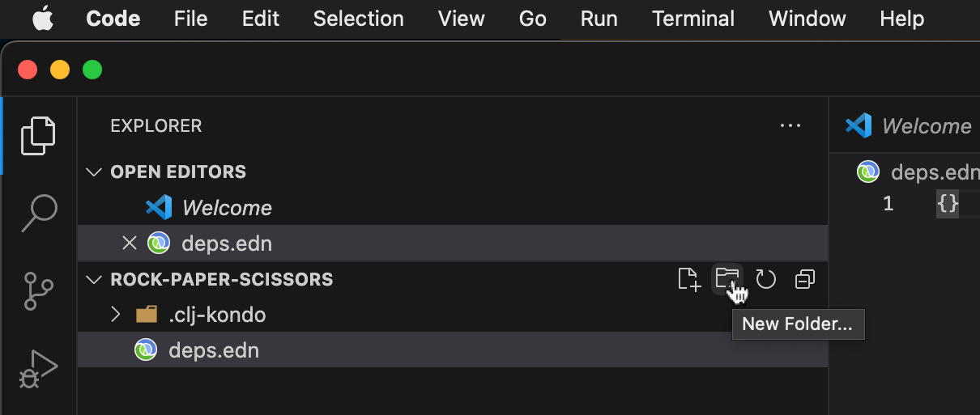Open the Apple menu
The image size is (980, 415).
(44, 19)
